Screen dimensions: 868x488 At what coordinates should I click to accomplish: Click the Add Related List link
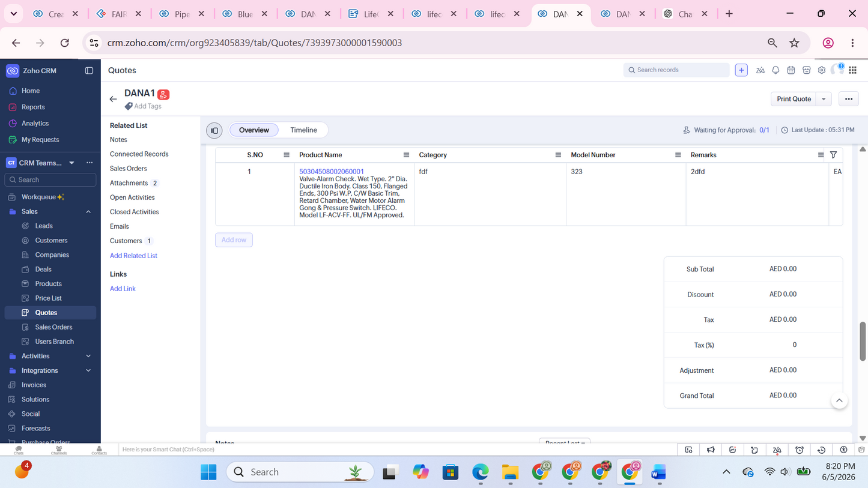pos(133,256)
